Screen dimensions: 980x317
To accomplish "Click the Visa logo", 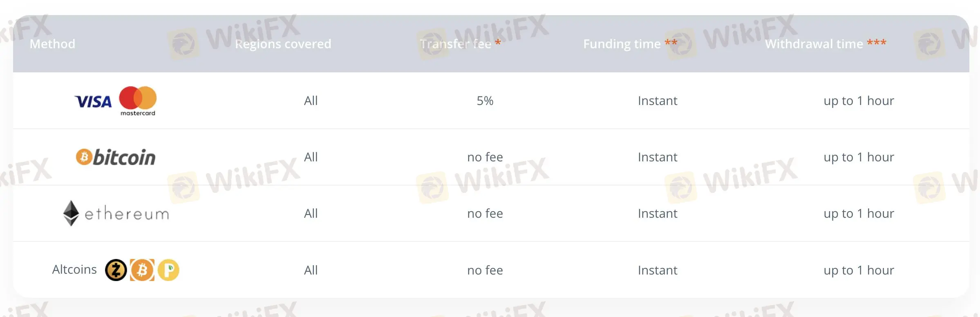I will [x=93, y=102].
